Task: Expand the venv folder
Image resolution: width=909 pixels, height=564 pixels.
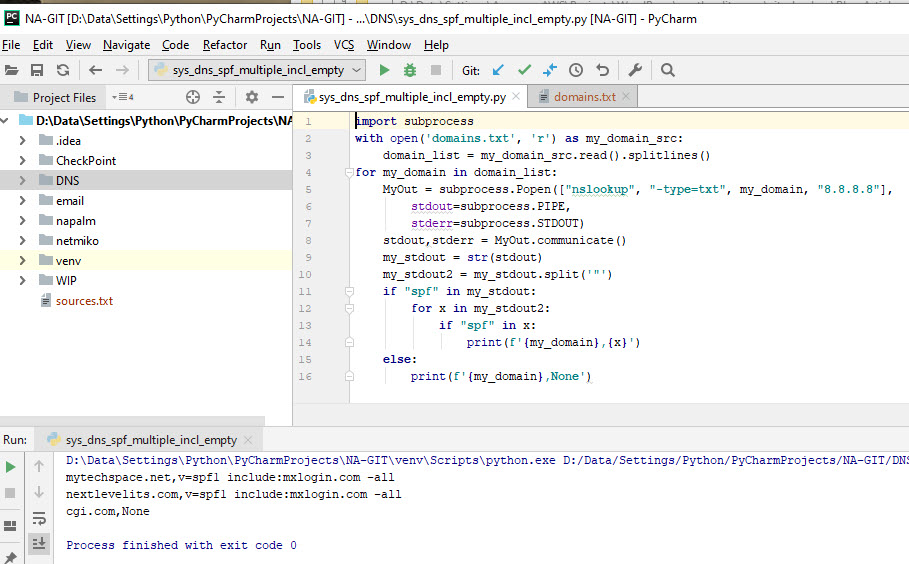Action: pos(23,261)
